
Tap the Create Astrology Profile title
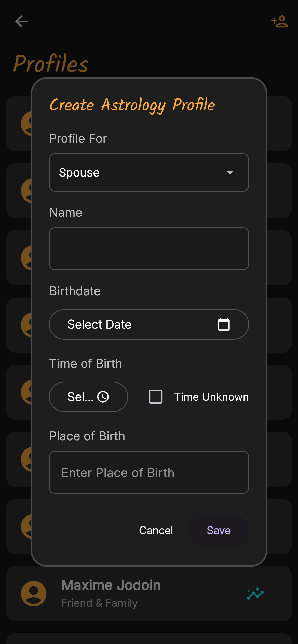point(132,105)
